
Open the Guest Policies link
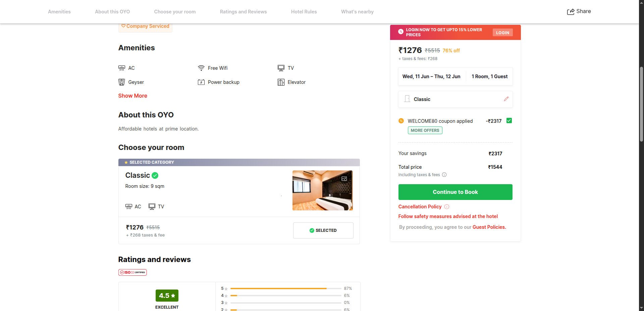click(489, 227)
